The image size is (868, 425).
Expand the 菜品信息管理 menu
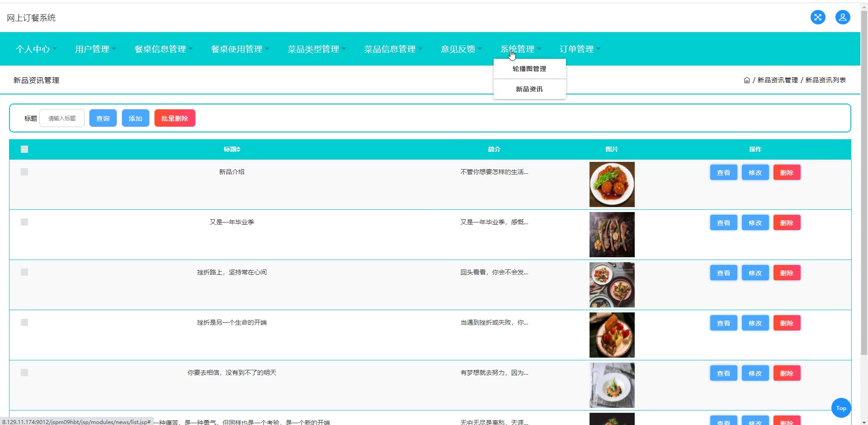point(393,49)
